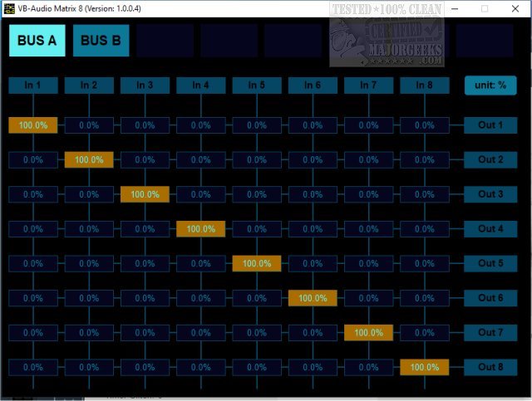Select the 100.0% In 8 to Out 8 cell
This screenshot has height=401, width=532.
425,367
